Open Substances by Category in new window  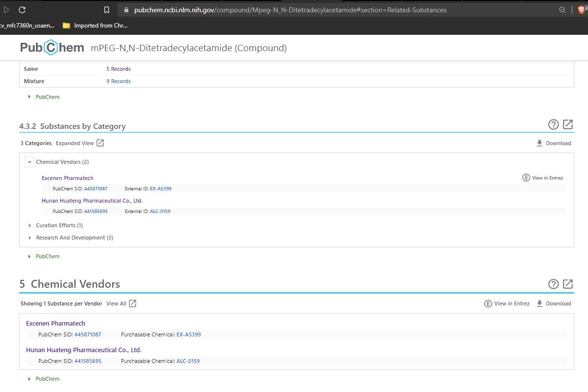click(568, 124)
